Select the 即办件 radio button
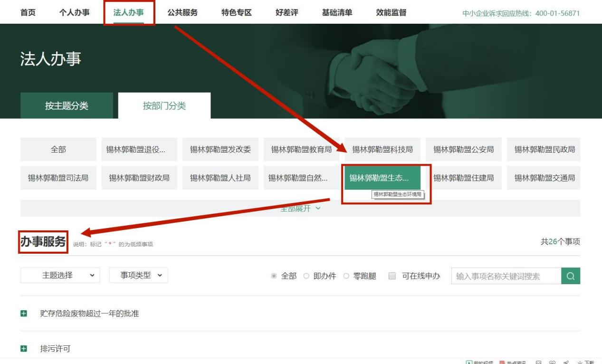 coord(306,276)
